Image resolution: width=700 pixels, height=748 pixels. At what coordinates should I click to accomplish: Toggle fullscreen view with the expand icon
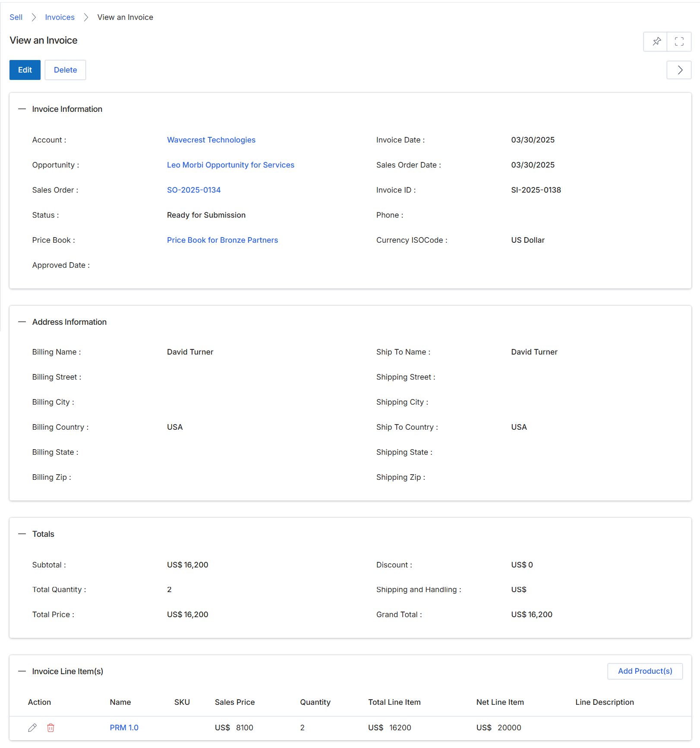pos(679,41)
